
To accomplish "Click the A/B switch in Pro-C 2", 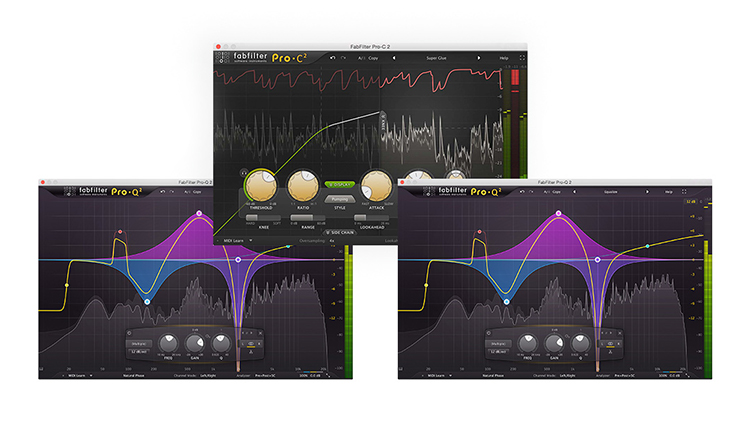I will pos(361,58).
